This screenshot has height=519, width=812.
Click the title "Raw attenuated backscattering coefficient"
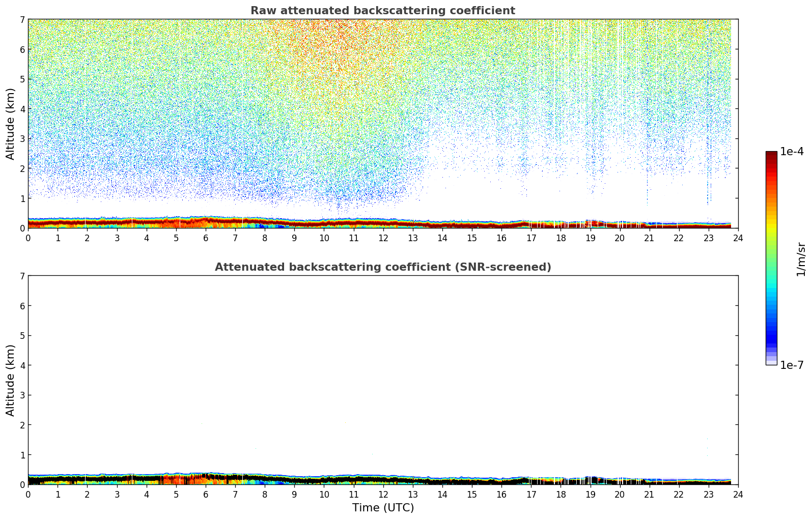pos(383,11)
